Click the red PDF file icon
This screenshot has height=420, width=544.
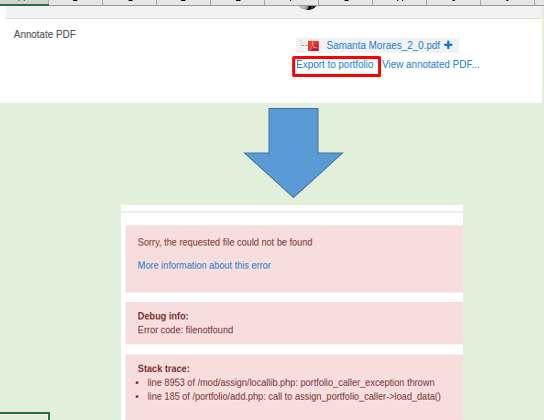[313, 45]
